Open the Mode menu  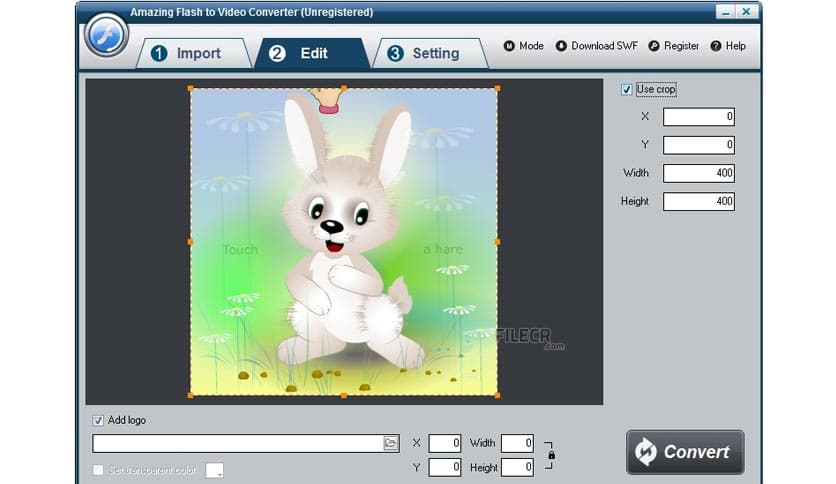[524, 46]
